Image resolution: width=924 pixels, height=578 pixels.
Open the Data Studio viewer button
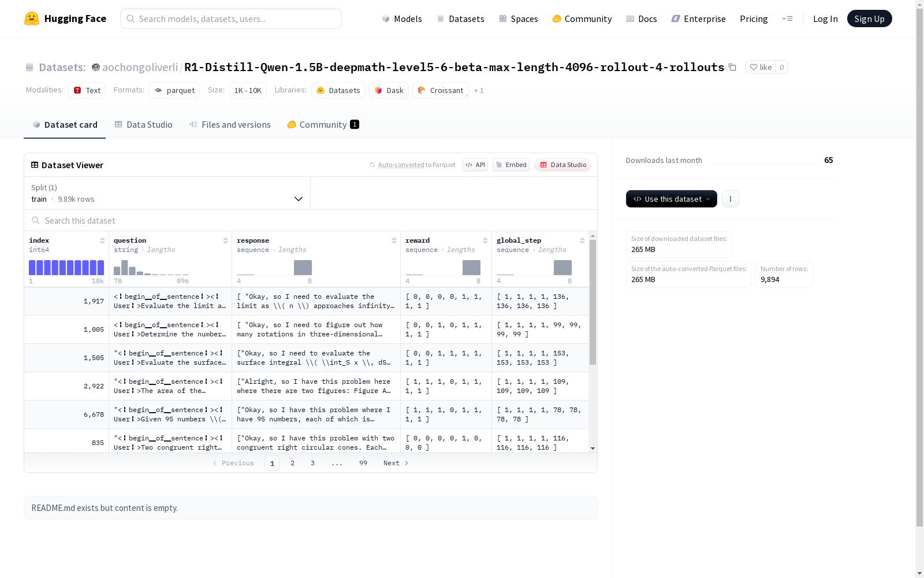click(562, 165)
